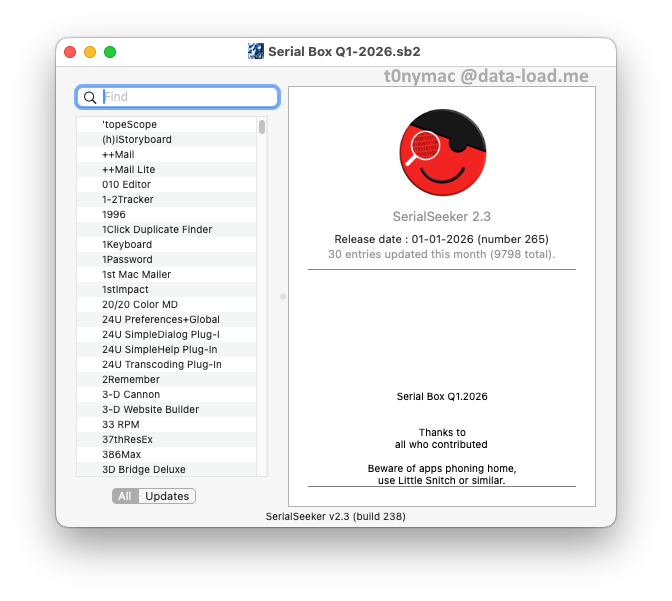
Task: Select the 1996 entry
Action: pyautogui.click(x=167, y=214)
